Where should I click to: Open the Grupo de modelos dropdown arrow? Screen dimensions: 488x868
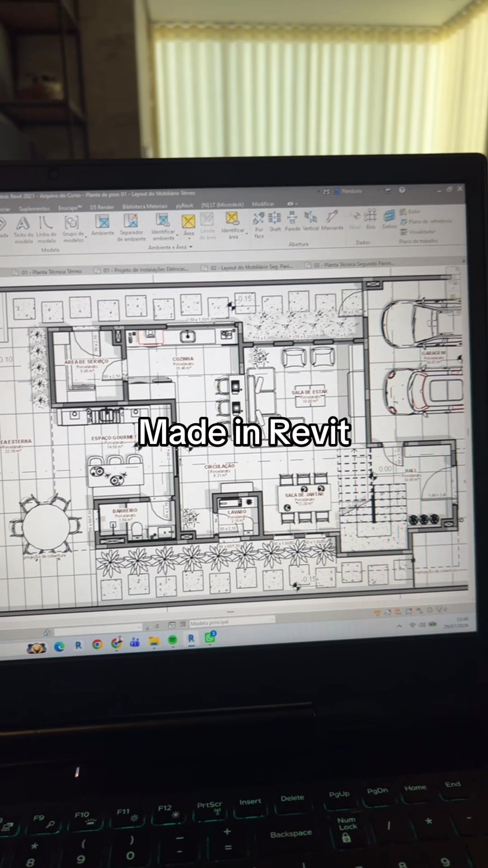pyautogui.click(x=86, y=237)
